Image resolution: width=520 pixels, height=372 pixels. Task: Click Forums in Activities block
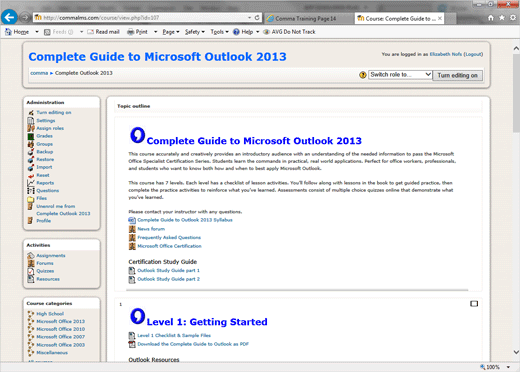tap(45, 263)
